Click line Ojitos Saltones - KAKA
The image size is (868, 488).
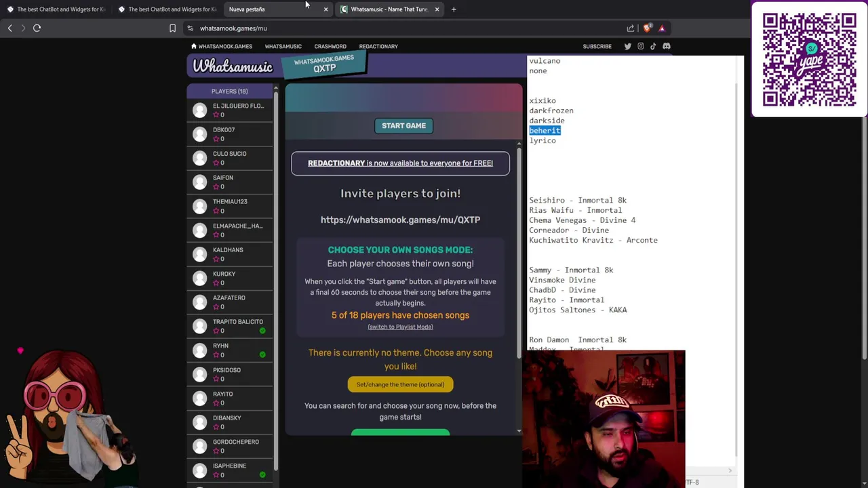(578, 310)
